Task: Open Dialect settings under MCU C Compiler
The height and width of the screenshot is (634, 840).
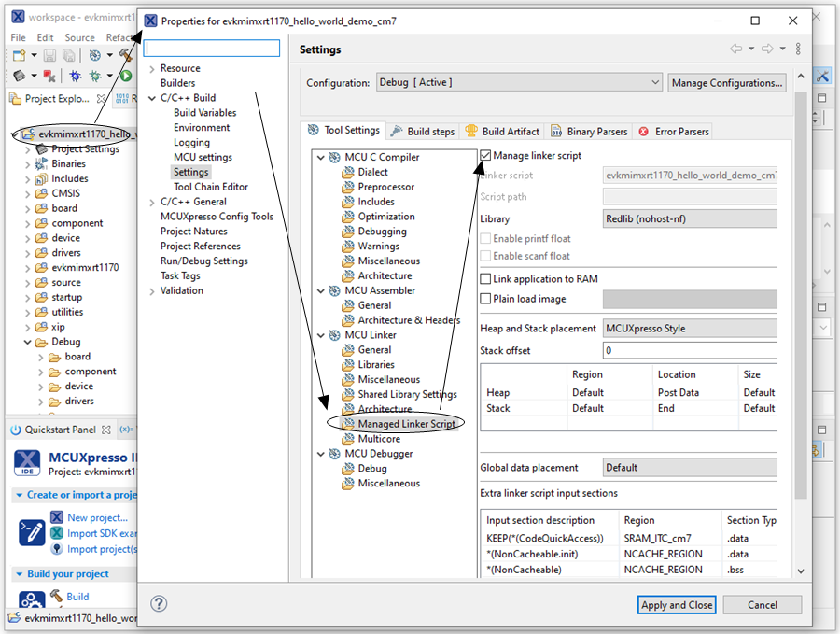Action: click(x=372, y=172)
